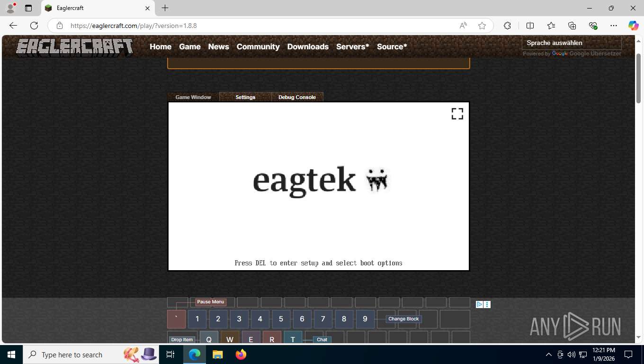Screen dimensions: 644x364
Task: Show hidden system tray icons chevron
Action: point(549,355)
